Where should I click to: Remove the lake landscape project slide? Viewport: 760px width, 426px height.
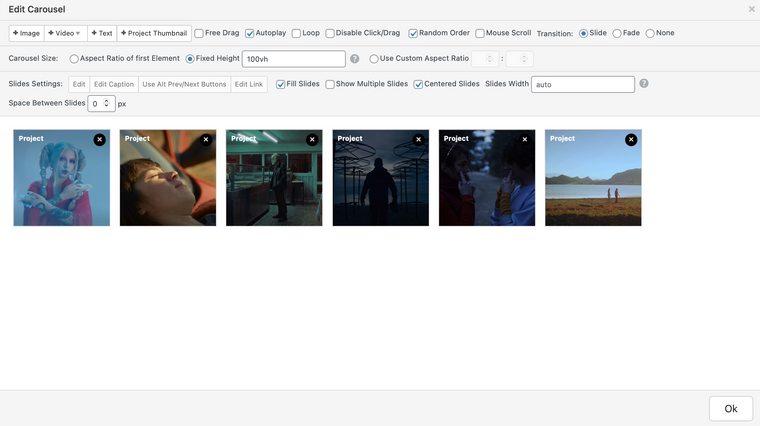point(631,140)
